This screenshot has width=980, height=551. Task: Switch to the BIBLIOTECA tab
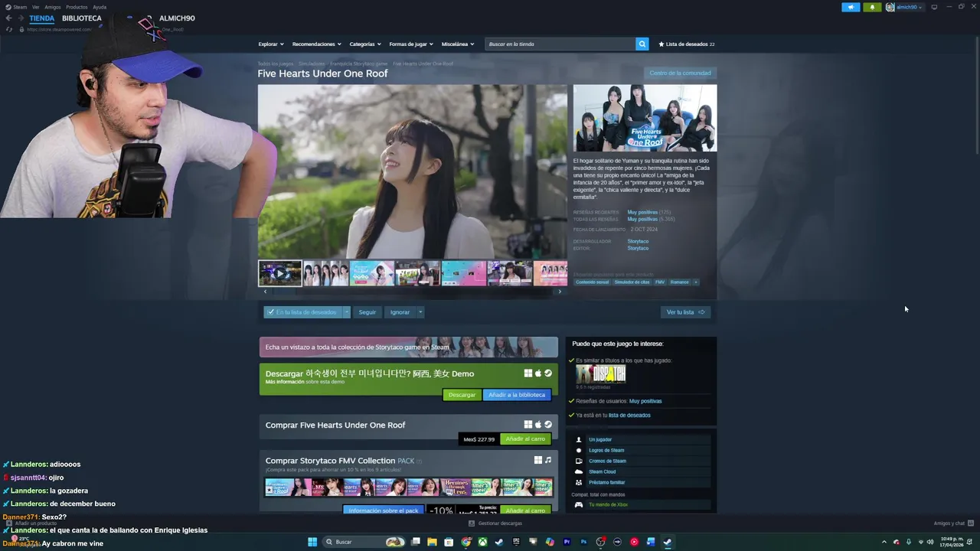[x=82, y=18]
